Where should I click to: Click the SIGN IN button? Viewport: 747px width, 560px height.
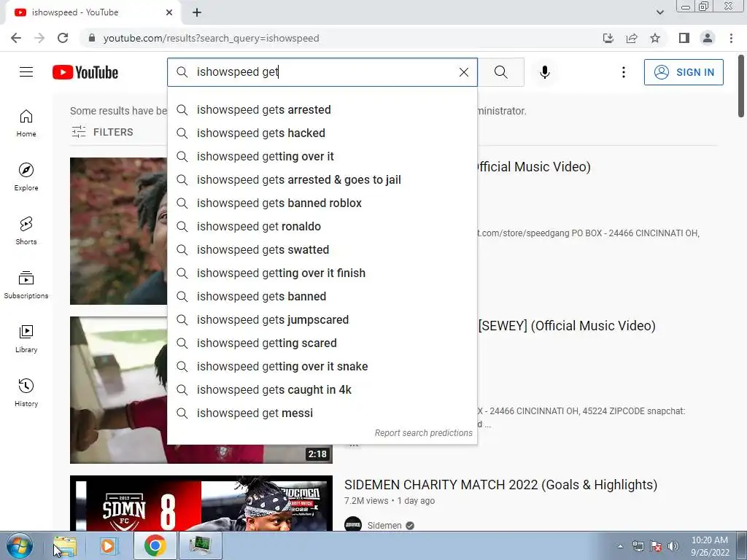[683, 72]
